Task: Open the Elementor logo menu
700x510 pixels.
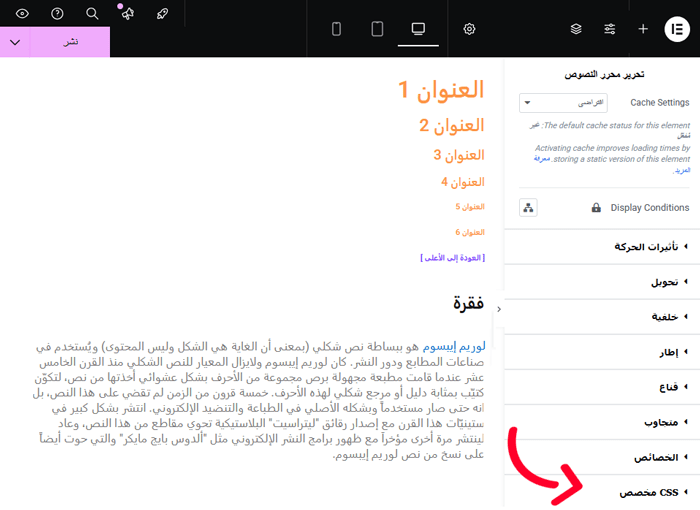Action: pos(677,29)
